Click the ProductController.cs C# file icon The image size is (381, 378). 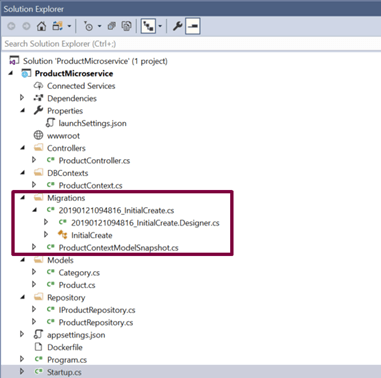[50, 160]
